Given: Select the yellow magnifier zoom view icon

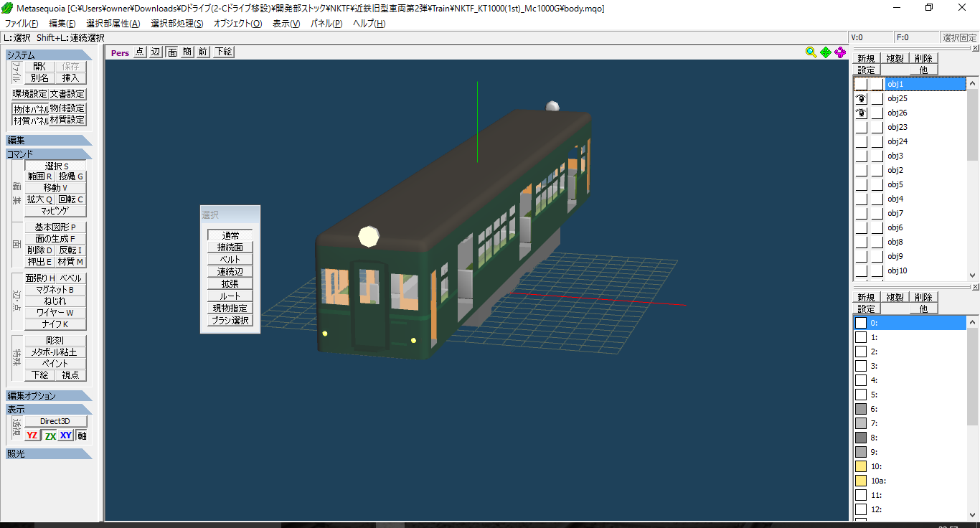Looking at the screenshot, I should pyautogui.click(x=811, y=52).
